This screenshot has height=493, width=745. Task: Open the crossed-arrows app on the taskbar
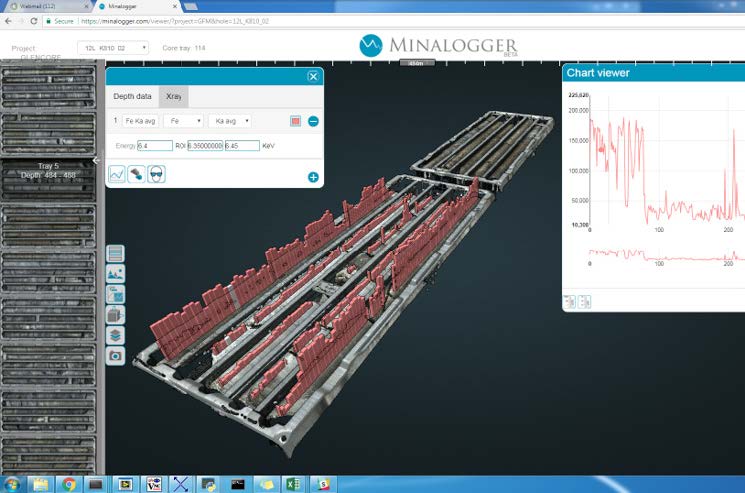(x=181, y=484)
